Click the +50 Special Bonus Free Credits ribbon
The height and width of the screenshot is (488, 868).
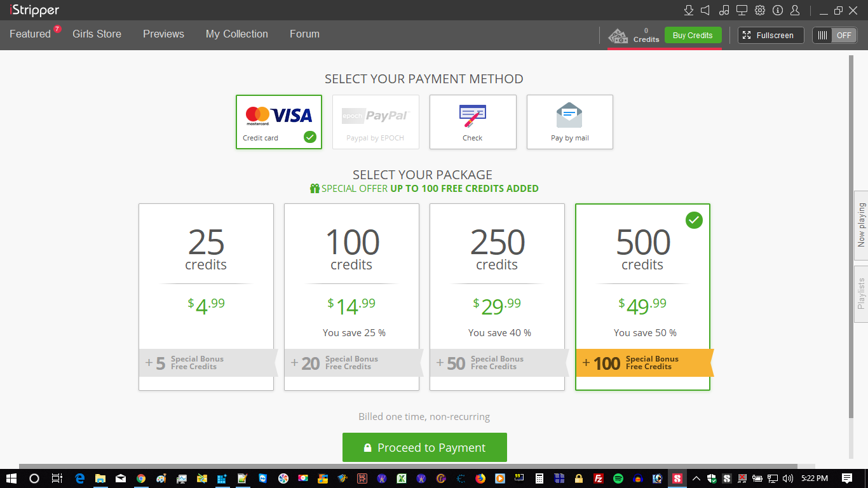coord(499,363)
